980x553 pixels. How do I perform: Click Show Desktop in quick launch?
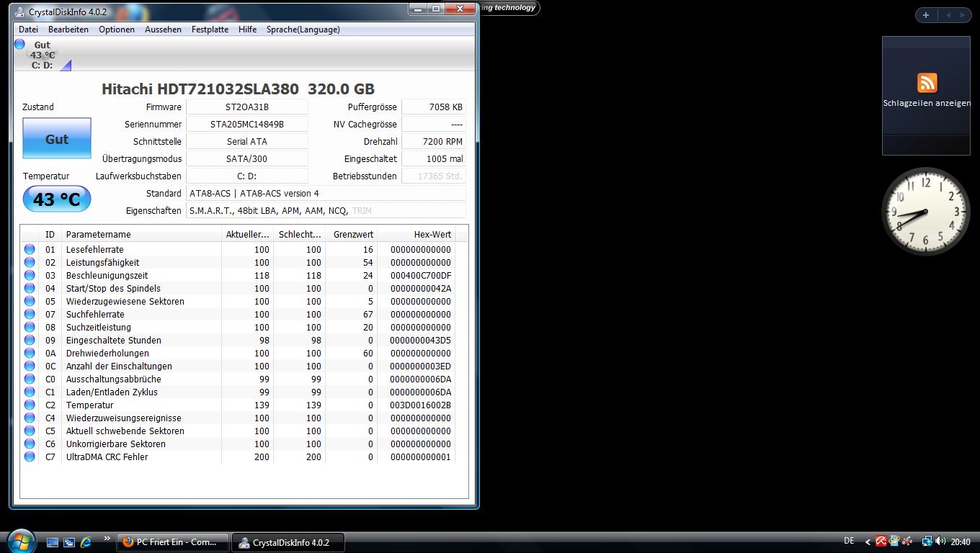click(x=53, y=542)
